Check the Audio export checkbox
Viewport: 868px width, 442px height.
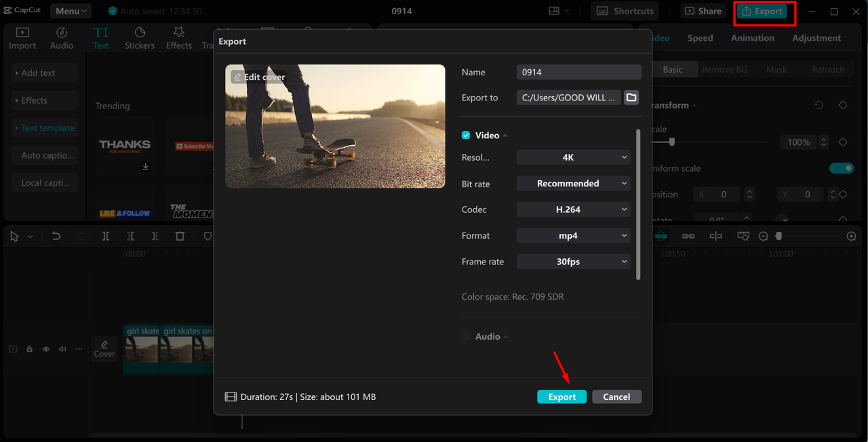(466, 336)
